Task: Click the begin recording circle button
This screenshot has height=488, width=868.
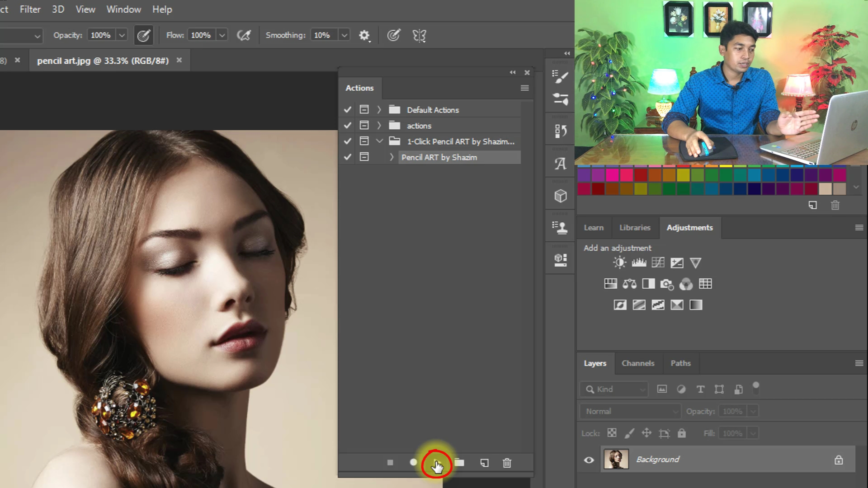Action: pyautogui.click(x=413, y=462)
